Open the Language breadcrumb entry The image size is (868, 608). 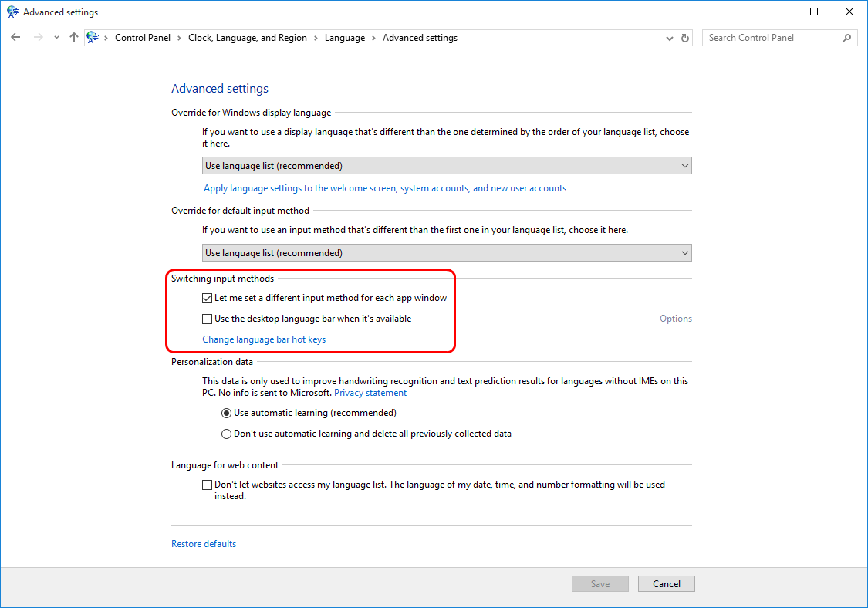(x=345, y=37)
